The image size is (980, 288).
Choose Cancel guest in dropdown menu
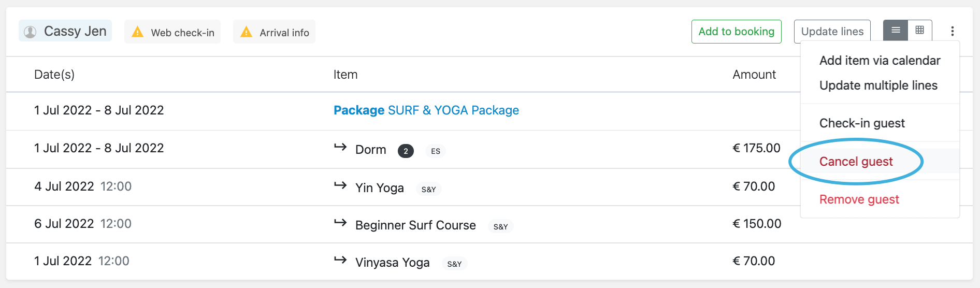click(856, 162)
